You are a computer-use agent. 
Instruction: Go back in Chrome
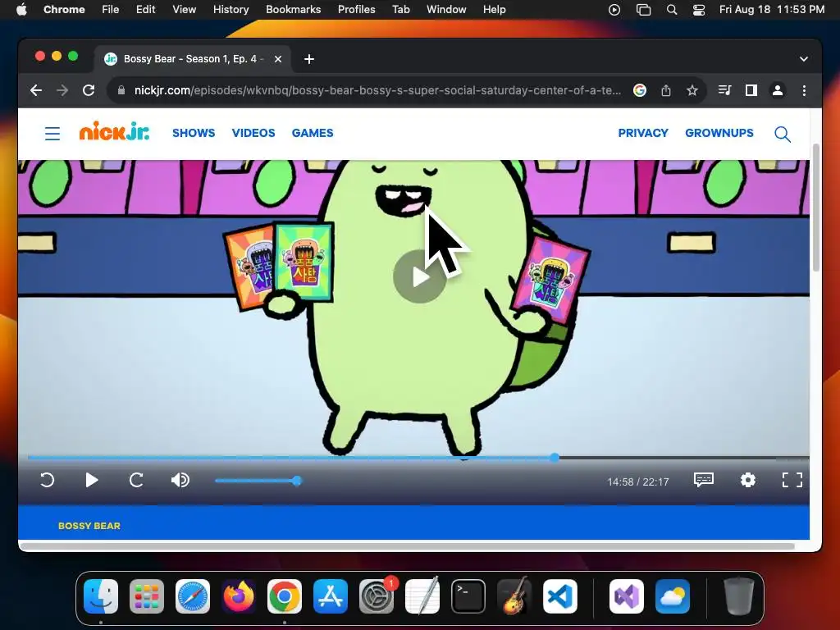pos(36,90)
